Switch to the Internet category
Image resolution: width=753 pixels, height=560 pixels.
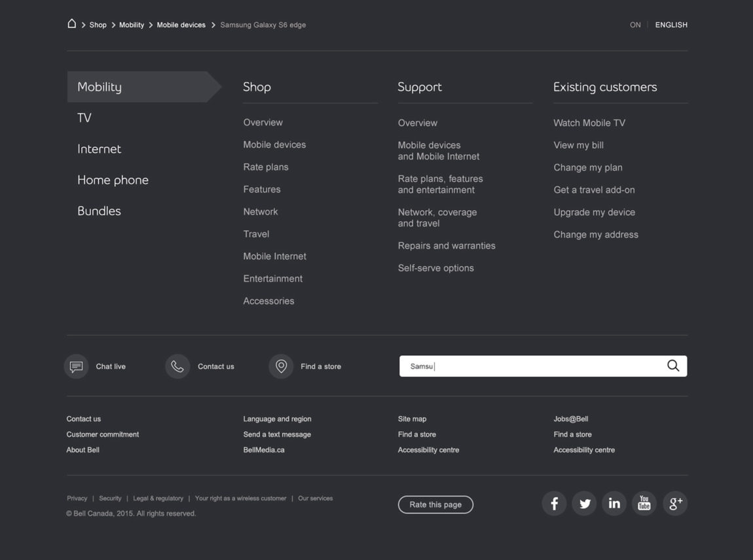click(99, 149)
